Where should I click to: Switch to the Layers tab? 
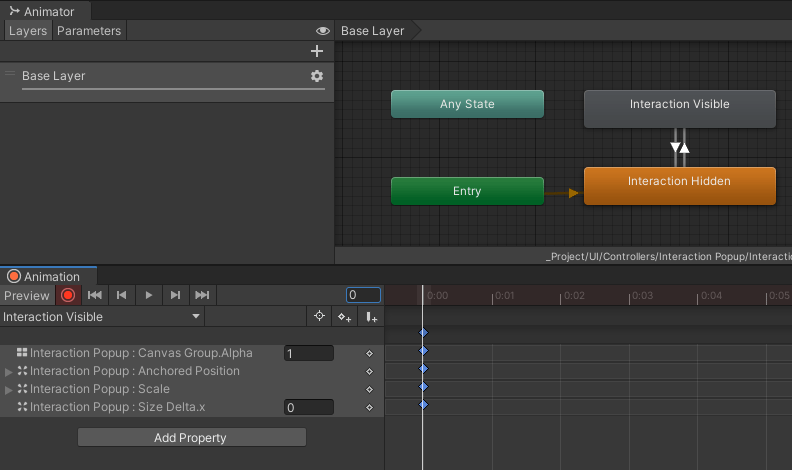coord(28,31)
